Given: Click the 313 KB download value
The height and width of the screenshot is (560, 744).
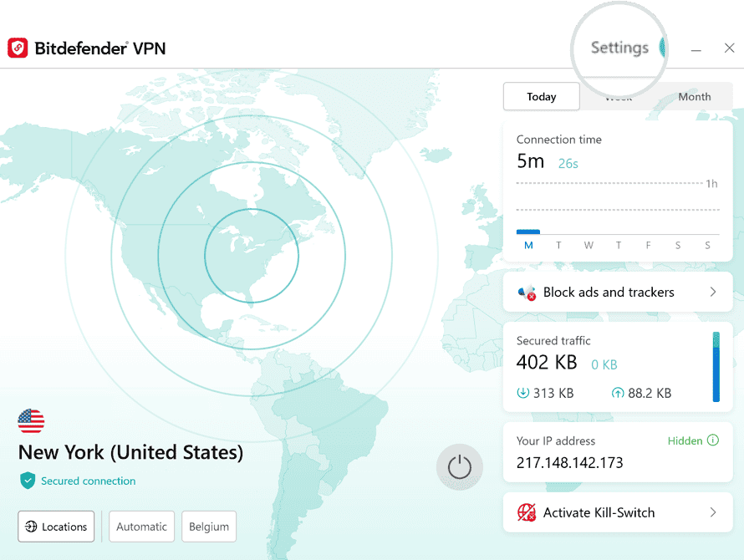Looking at the screenshot, I should point(553,393).
